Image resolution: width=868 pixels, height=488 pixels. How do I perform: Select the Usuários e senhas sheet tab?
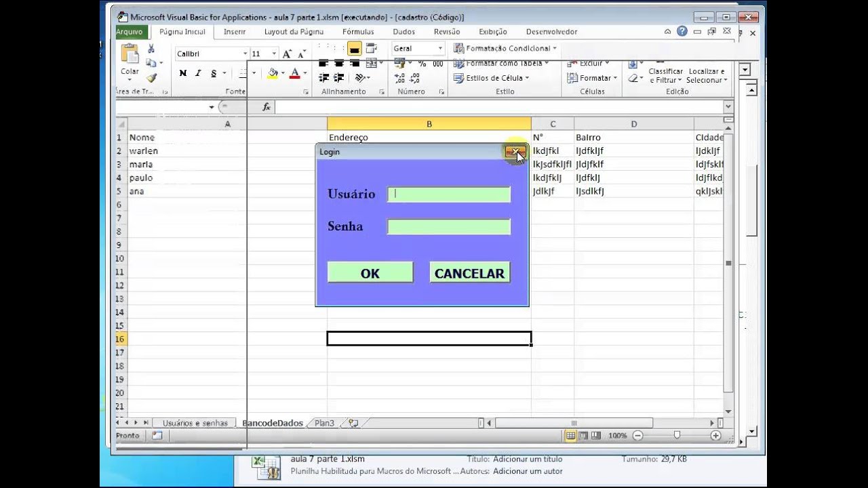click(195, 423)
